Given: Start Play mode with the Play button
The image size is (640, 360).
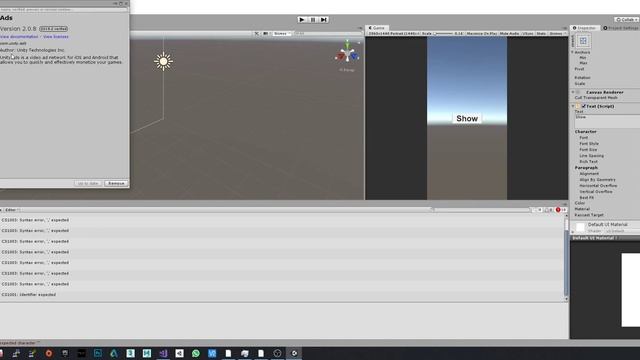Looking at the screenshot, I should pyautogui.click(x=302, y=20).
